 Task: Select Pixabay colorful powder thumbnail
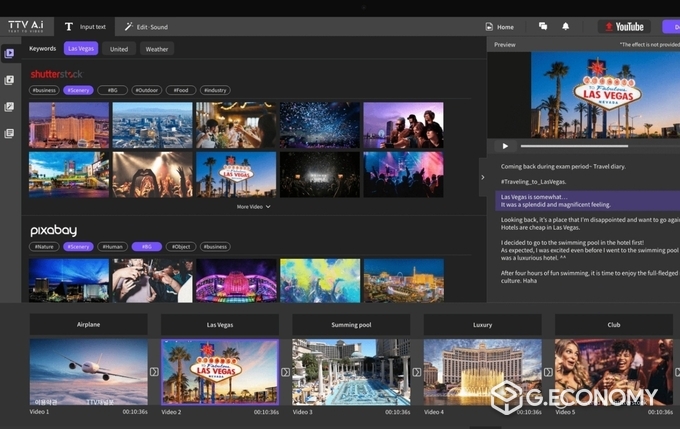pos(320,281)
